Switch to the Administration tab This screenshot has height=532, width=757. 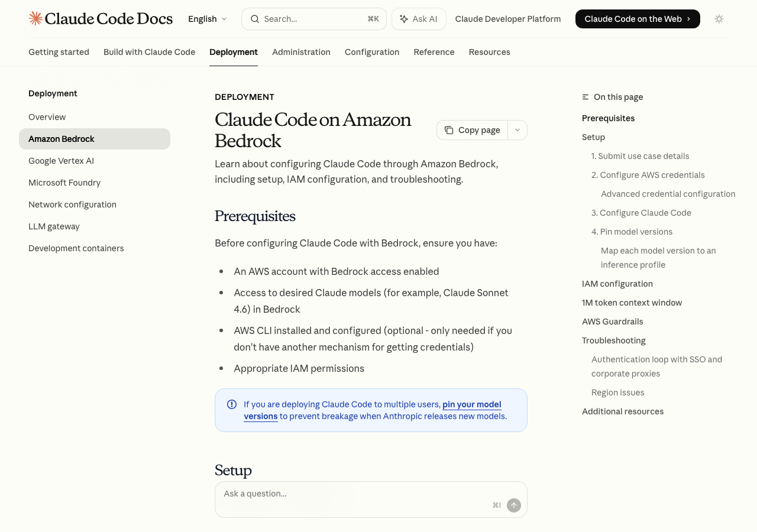301,52
